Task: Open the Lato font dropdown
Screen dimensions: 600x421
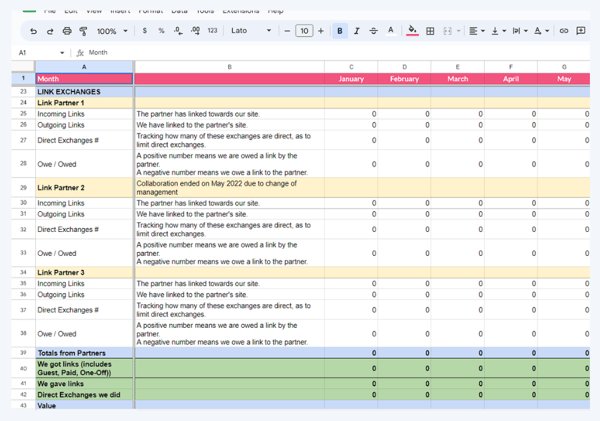Action: [x=251, y=31]
